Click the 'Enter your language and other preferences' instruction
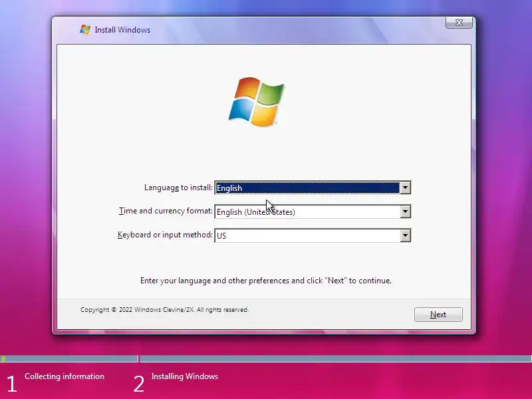The height and width of the screenshot is (399, 532). 265,281
